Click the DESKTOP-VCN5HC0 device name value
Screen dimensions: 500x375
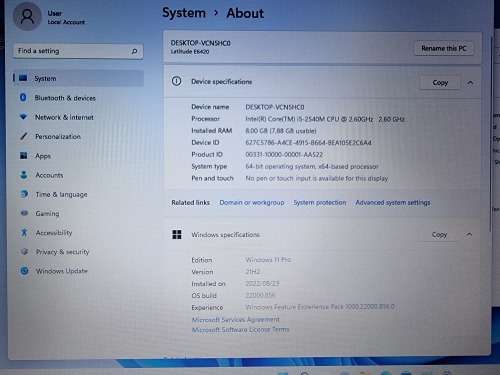pos(275,107)
